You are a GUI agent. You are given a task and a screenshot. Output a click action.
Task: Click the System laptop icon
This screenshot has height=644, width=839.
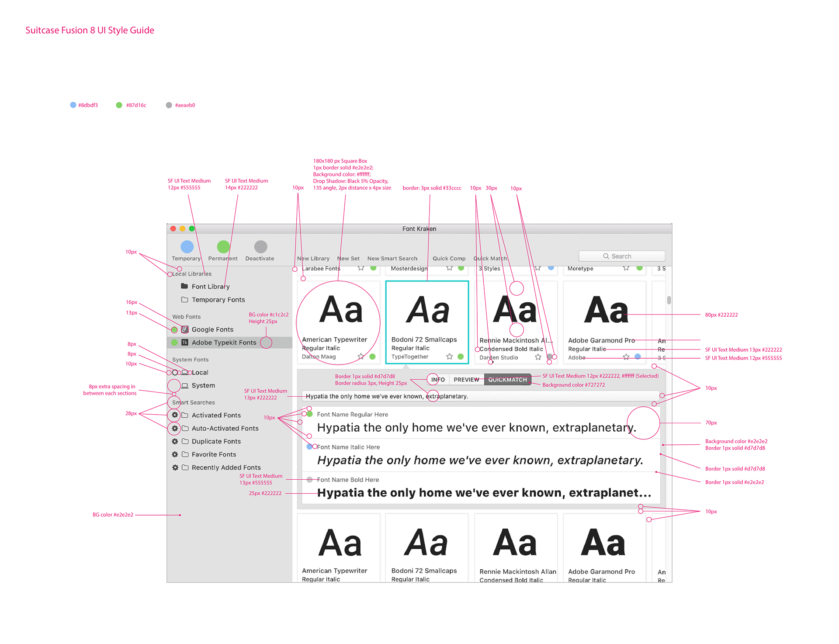[x=185, y=386]
